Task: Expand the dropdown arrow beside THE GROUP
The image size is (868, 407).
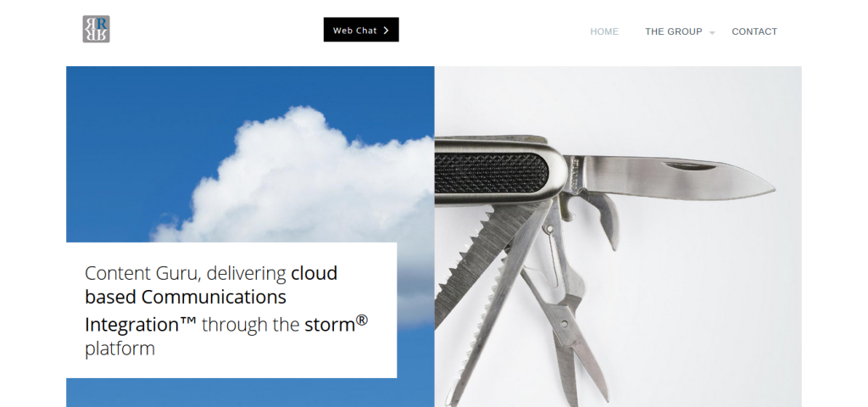Action: (x=712, y=34)
